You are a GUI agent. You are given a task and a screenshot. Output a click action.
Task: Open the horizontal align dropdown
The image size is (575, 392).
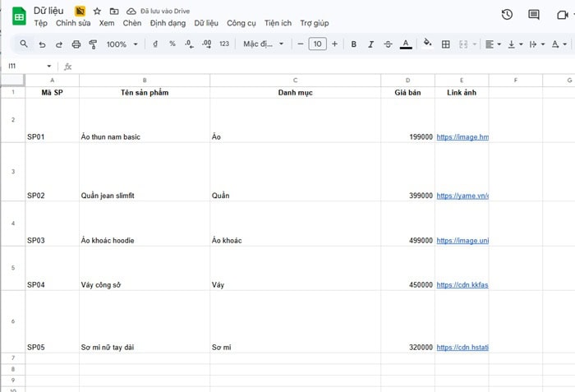click(x=493, y=44)
